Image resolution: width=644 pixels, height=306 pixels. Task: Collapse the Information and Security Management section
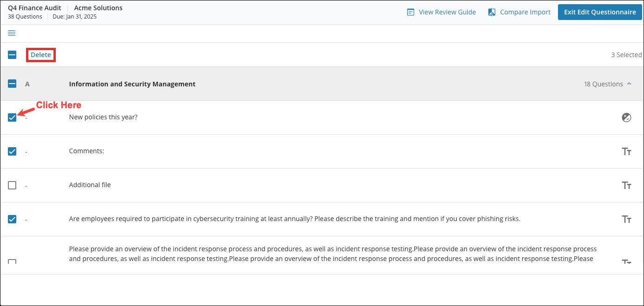[630, 84]
